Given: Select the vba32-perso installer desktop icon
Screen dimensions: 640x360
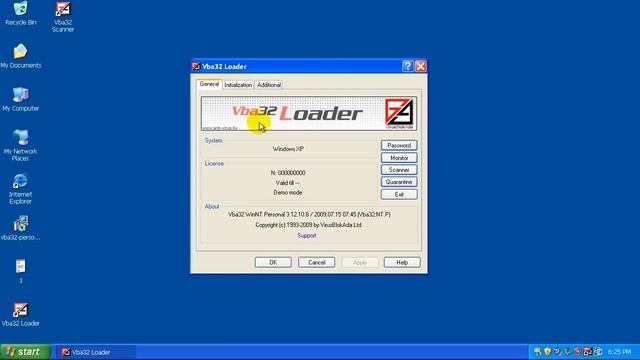Looking at the screenshot, I should [20, 228].
